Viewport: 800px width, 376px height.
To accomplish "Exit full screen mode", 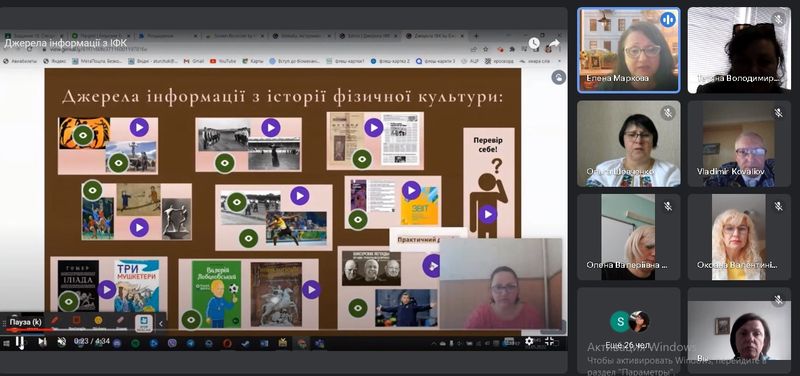I will click(x=549, y=341).
